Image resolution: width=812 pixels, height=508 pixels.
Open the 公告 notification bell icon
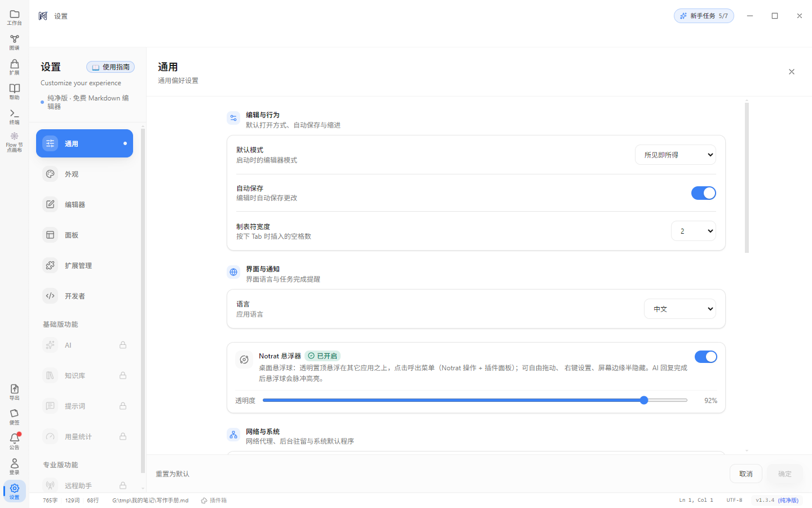pos(15,441)
